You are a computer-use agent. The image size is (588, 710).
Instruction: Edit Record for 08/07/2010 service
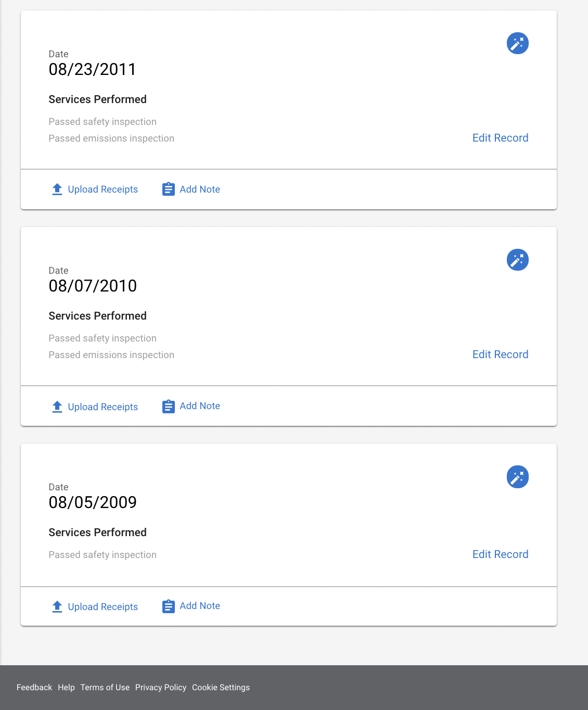[x=500, y=354]
